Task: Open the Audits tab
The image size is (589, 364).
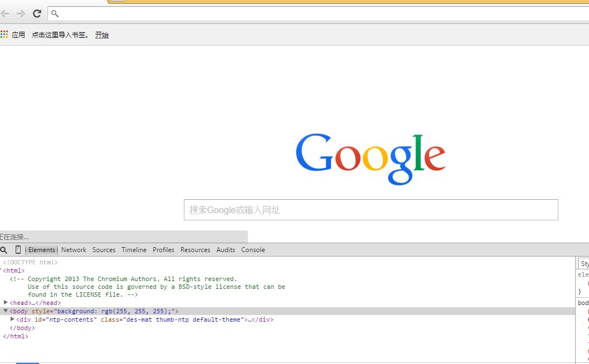Action: pyautogui.click(x=226, y=250)
